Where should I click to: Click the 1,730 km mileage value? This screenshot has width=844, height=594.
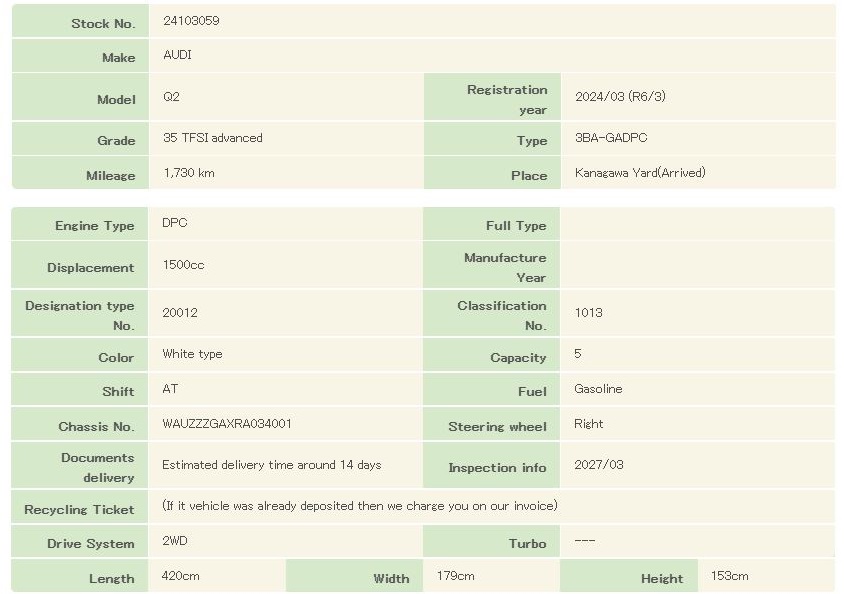tap(188, 173)
